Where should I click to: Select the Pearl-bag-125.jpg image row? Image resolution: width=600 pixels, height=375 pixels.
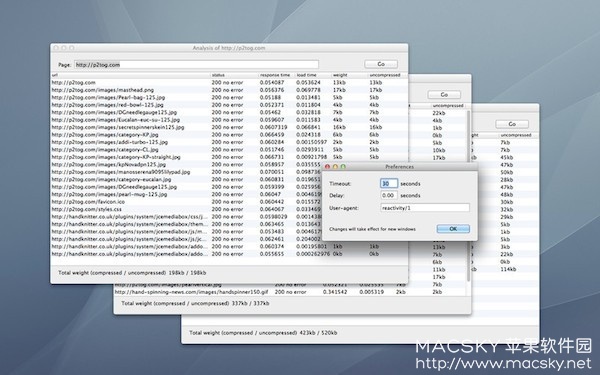click(x=229, y=97)
